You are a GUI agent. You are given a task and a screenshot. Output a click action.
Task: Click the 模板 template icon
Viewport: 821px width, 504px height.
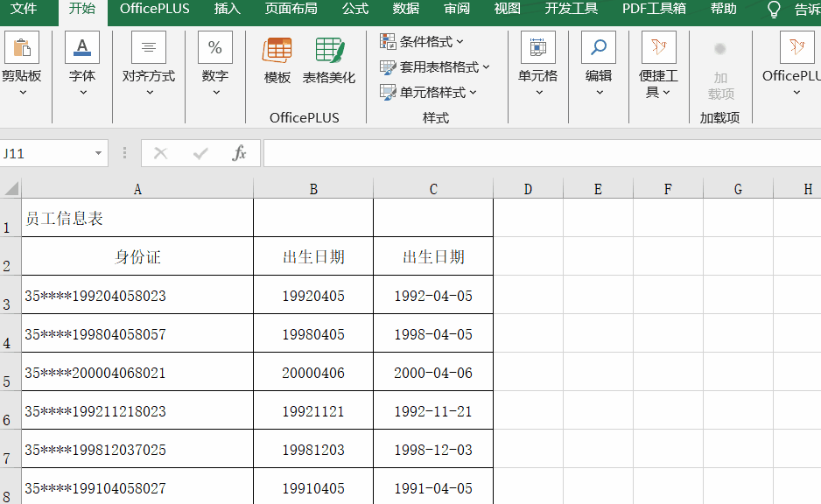tap(277, 52)
